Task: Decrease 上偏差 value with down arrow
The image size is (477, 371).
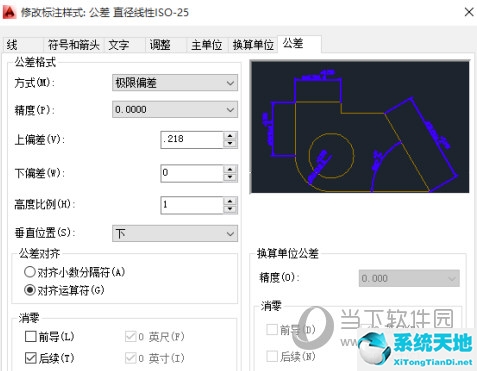Action: [x=230, y=144]
